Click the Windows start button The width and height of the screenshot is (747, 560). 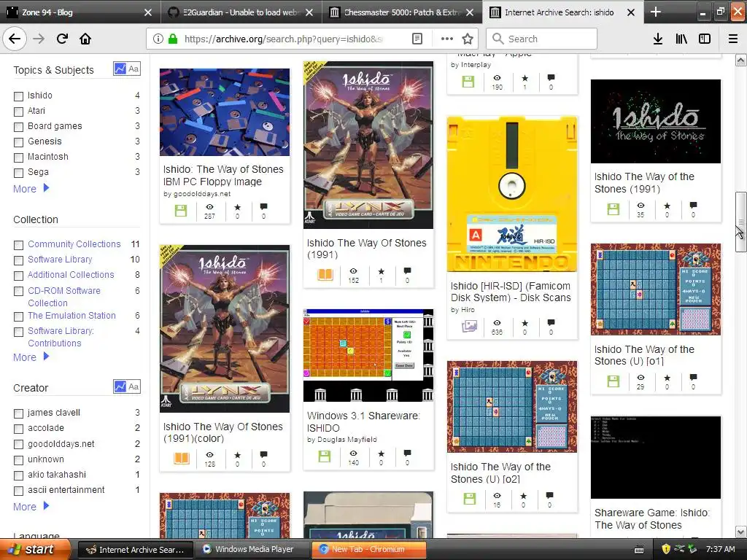36,549
